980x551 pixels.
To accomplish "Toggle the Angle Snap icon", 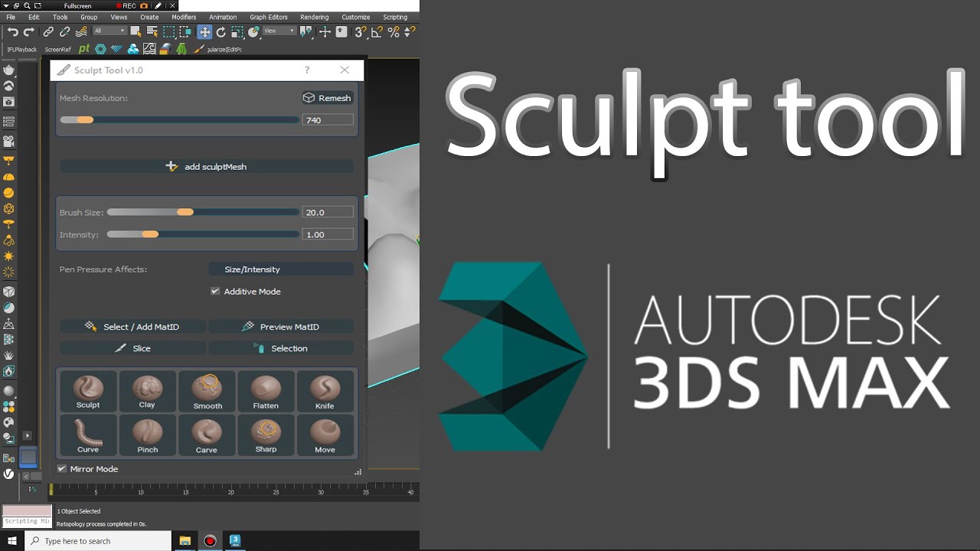I will 377,32.
